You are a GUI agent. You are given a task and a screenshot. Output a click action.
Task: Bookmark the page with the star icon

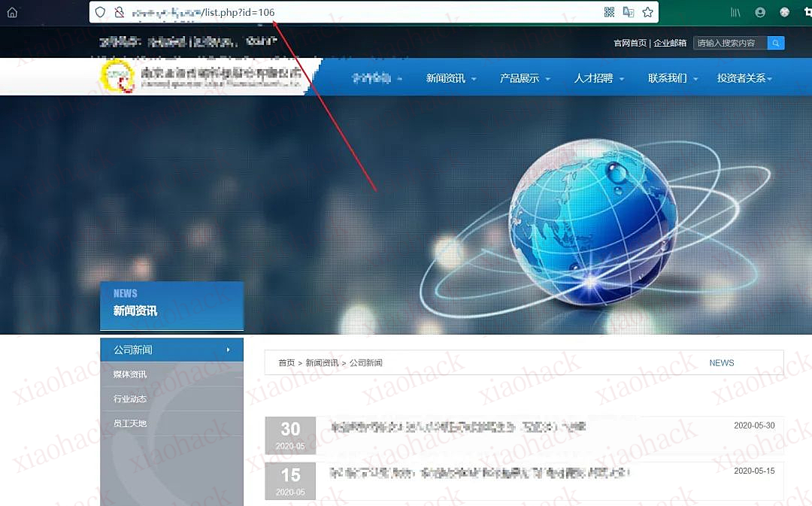pyautogui.click(x=648, y=12)
